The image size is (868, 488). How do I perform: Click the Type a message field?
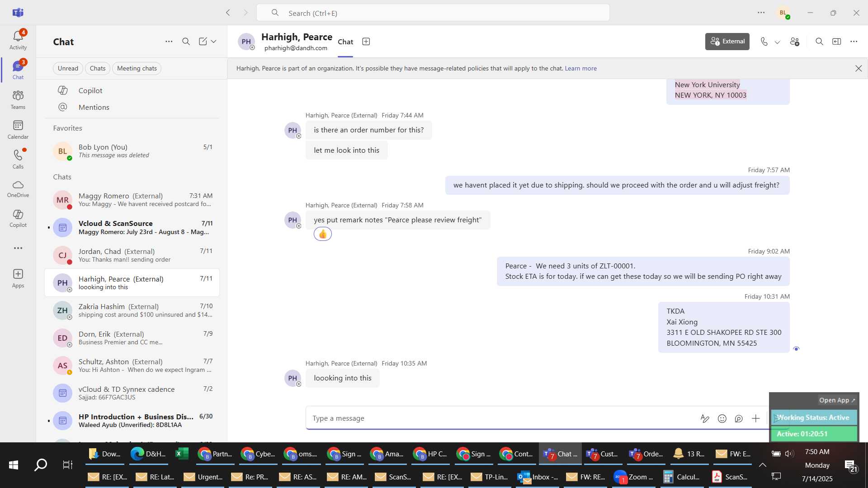pyautogui.click(x=502, y=418)
